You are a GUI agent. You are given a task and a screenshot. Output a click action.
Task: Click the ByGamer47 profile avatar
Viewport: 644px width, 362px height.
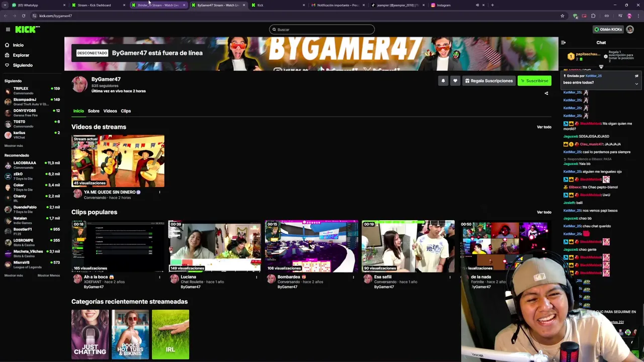(x=79, y=84)
